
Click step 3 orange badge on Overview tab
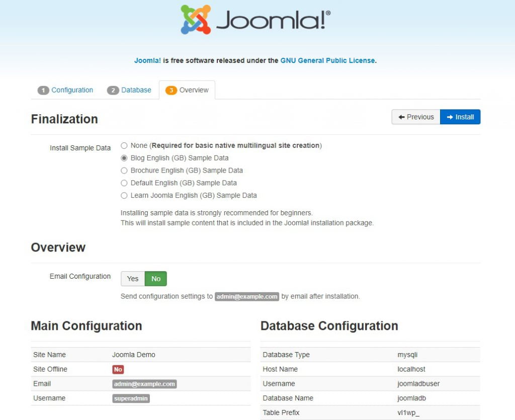tap(171, 91)
